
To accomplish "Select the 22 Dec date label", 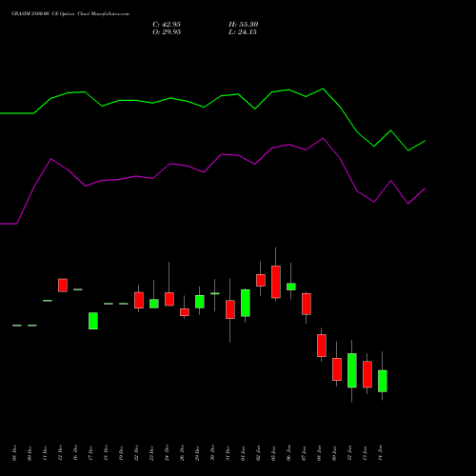I will [136, 453].
